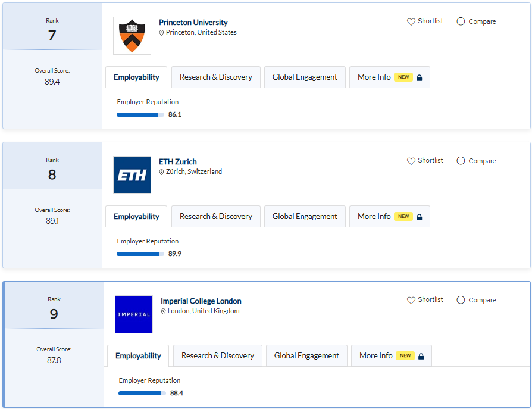Open the ETH Zurich logo thumbnail

click(132, 175)
